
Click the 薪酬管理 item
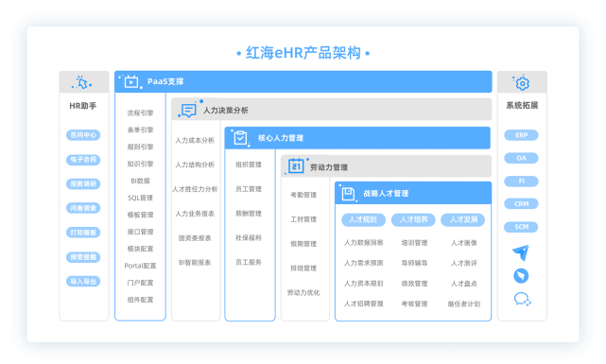[249, 214]
